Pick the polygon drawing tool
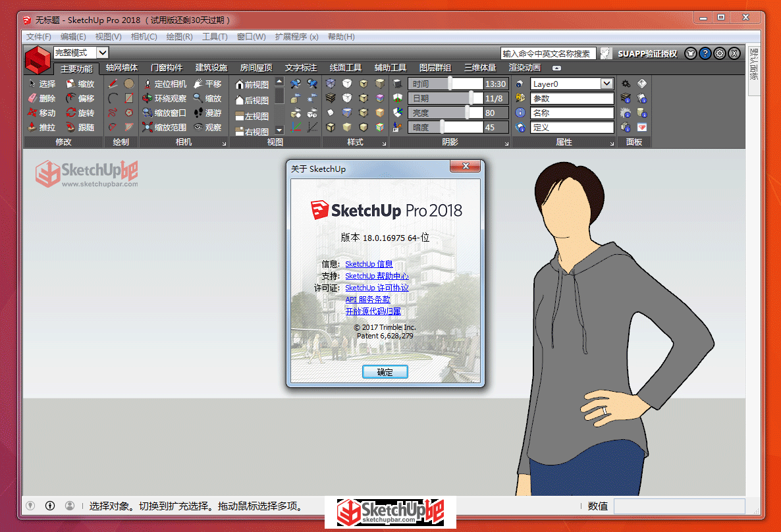Image resolution: width=781 pixels, height=532 pixels. [129, 113]
